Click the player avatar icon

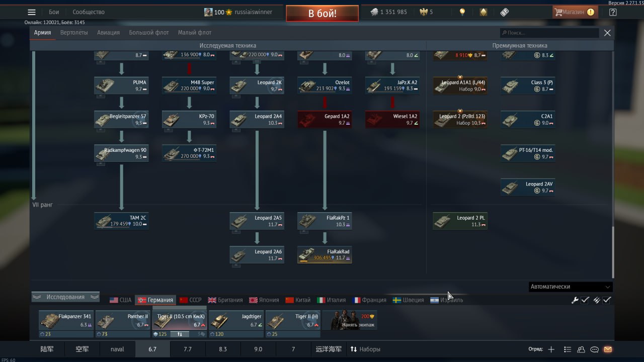[208, 12]
